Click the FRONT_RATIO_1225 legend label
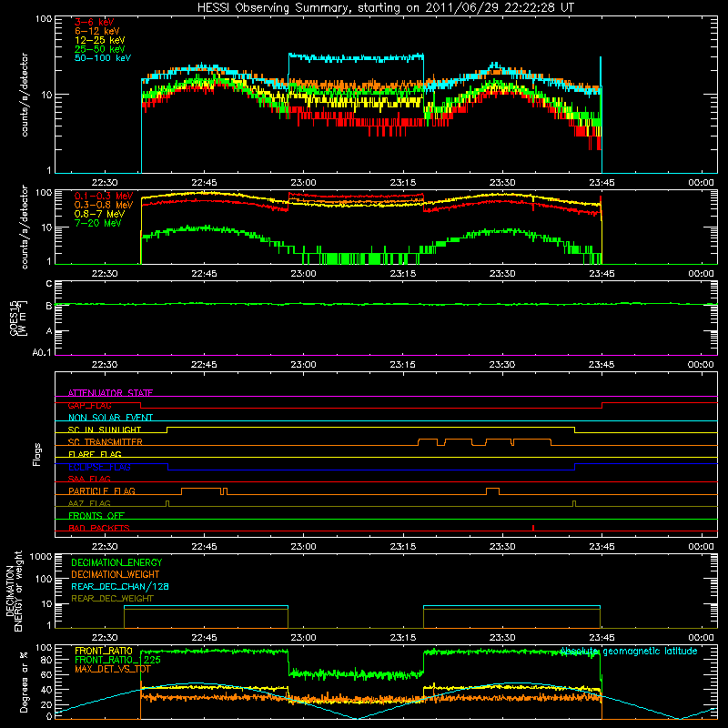 click(117, 660)
